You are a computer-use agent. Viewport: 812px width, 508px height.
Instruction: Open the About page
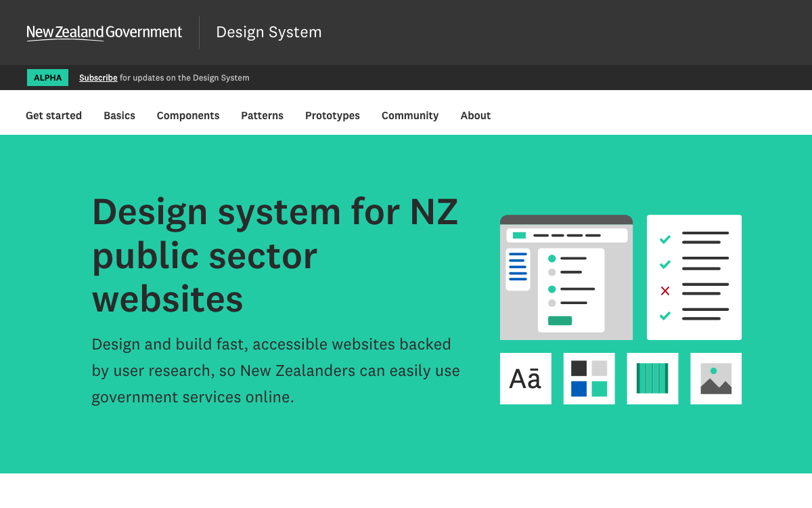[476, 116]
